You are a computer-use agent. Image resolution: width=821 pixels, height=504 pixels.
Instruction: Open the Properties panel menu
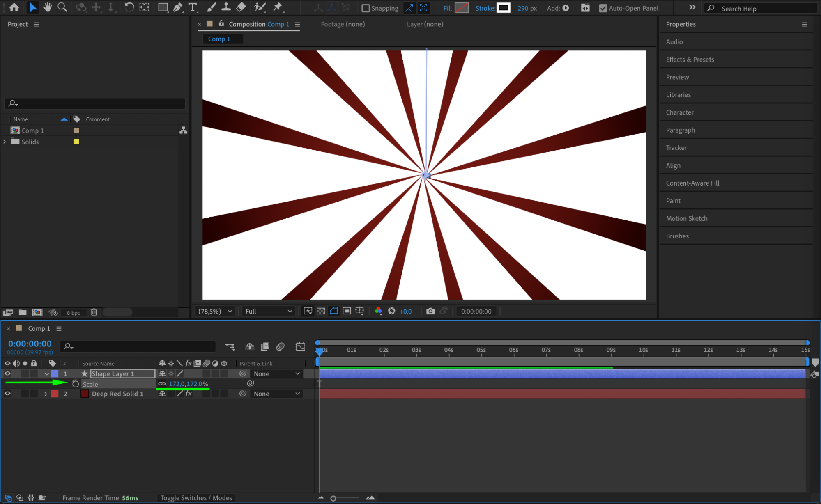[x=804, y=24]
